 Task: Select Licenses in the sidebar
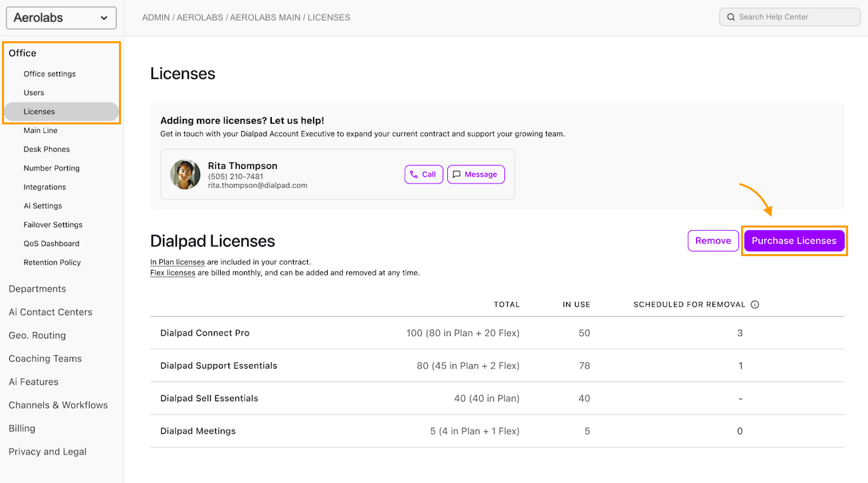pyautogui.click(x=61, y=112)
